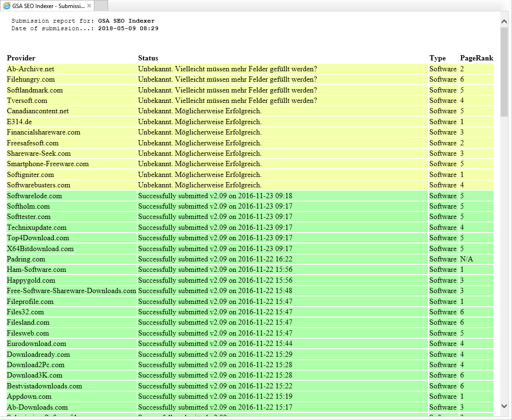Click the Provider column header

point(21,58)
